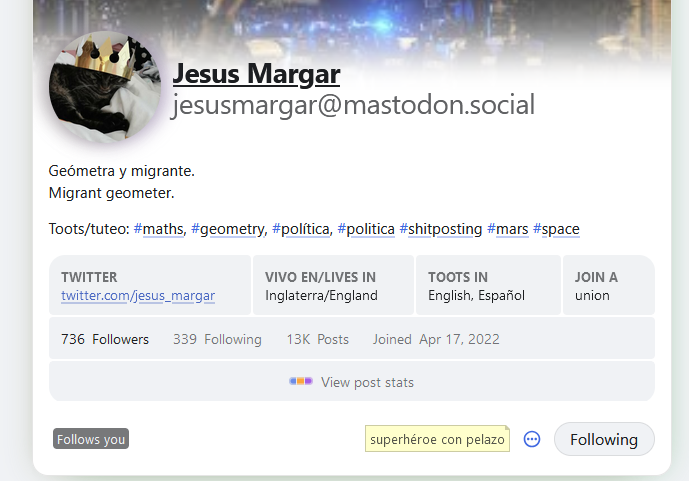Show the 13K Posts count
Viewport: 689px width, 481px height.
pos(318,339)
